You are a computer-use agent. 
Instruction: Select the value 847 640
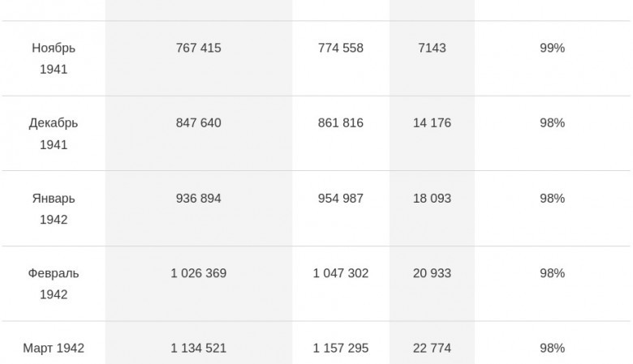click(x=198, y=123)
